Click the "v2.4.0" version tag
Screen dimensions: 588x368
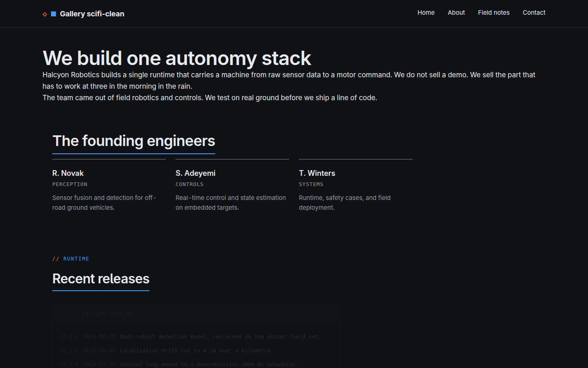[x=69, y=337]
